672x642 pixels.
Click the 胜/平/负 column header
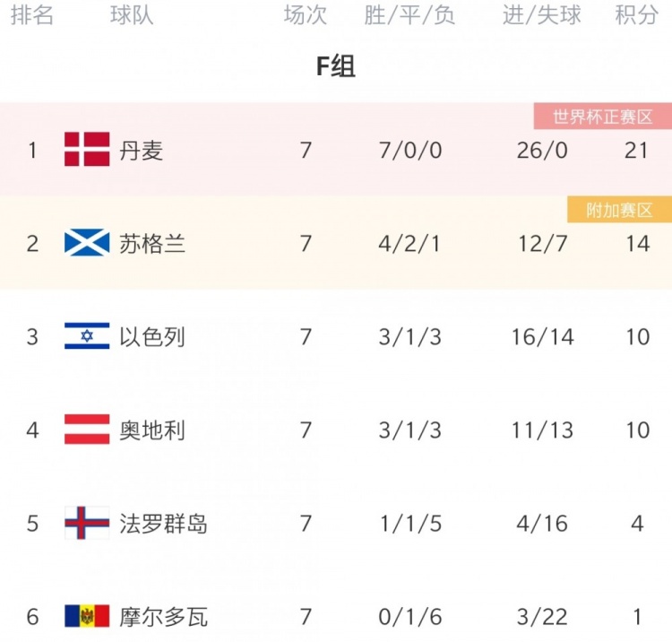[409, 15]
